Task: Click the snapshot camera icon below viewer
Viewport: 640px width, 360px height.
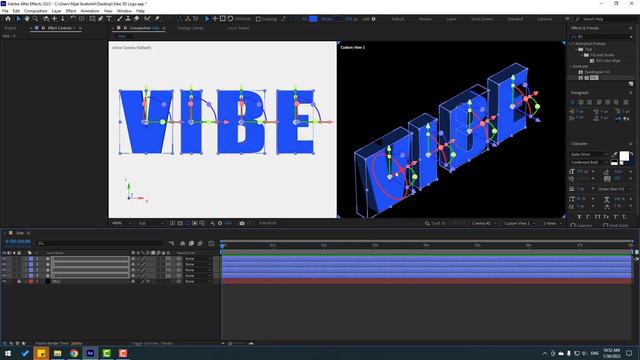Action: pos(242,223)
